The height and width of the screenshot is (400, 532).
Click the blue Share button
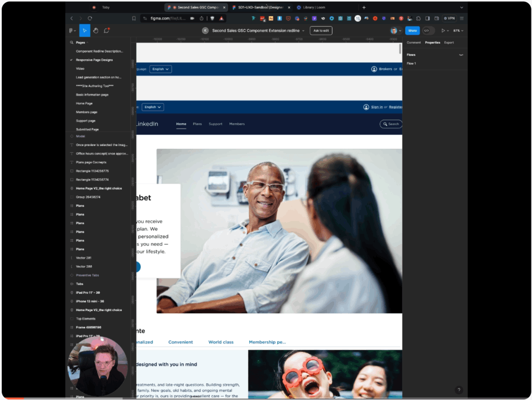click(x=412, y=31)
